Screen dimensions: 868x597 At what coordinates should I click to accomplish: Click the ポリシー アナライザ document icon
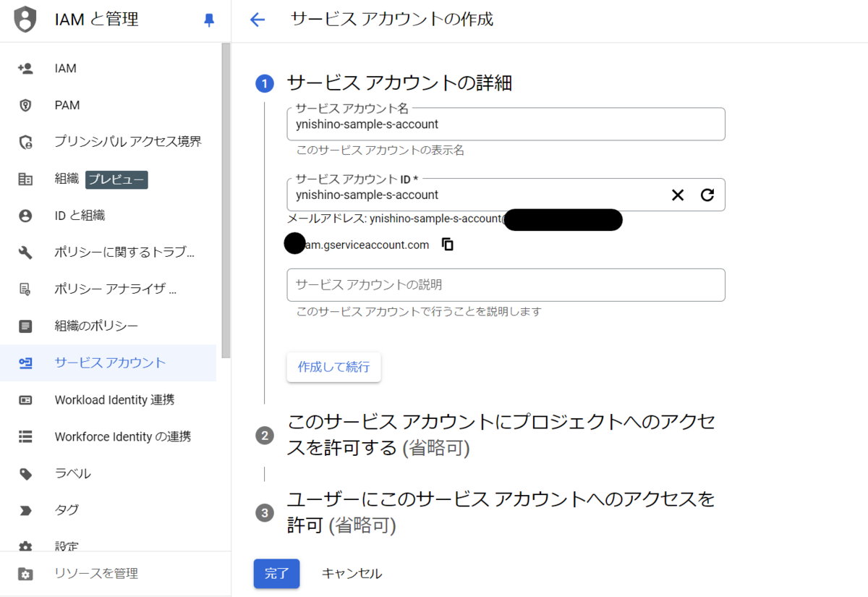point(25,289)
